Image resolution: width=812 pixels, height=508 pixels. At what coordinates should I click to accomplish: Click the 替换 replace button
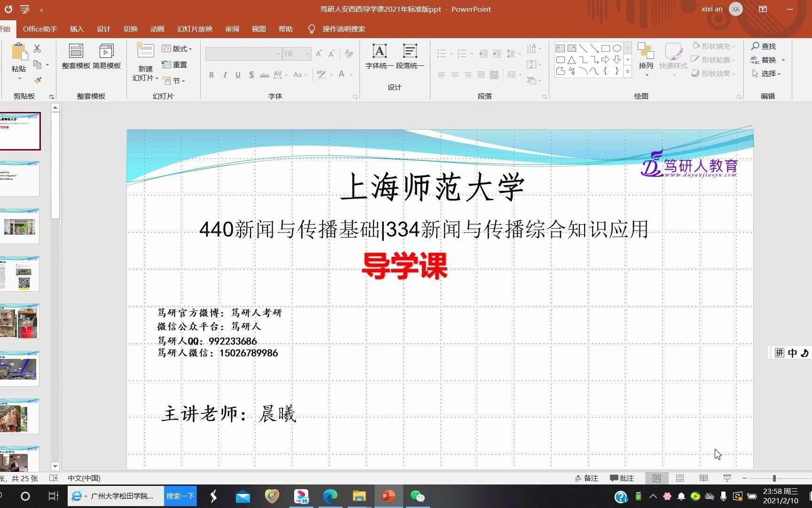[764, 60]
